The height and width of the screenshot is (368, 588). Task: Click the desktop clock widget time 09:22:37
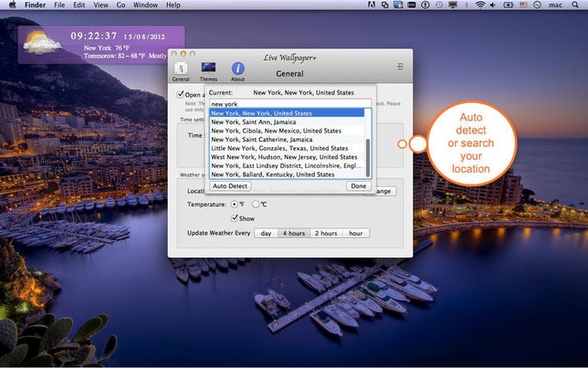coord(93,36)
